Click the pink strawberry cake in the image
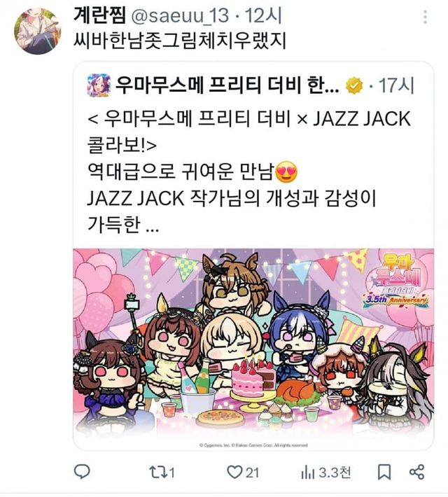The height and width of the screenshot is (497, 448). [252, 379]
